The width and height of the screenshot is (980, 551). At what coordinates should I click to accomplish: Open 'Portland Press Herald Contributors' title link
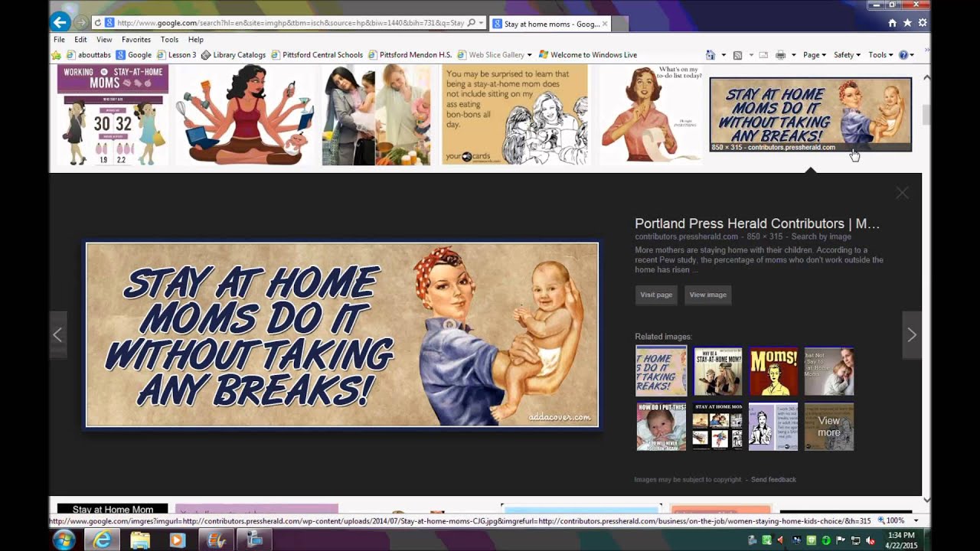757,223
